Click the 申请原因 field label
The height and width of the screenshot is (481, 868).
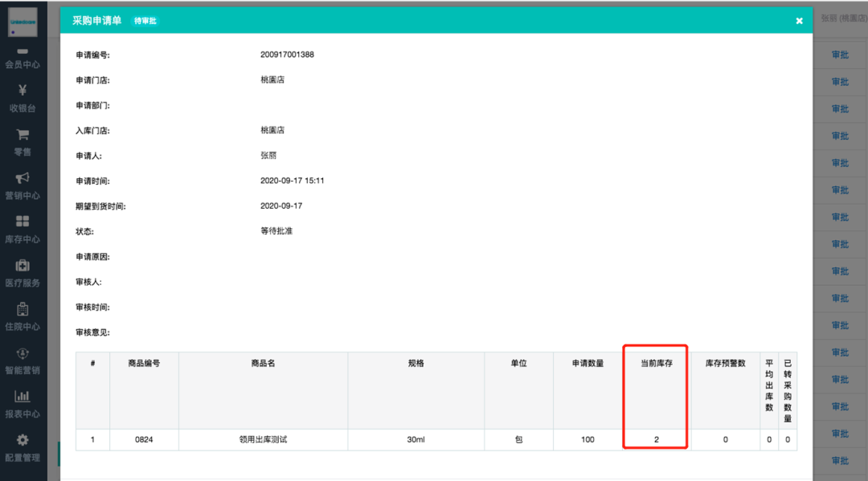(x=92, y=256)
